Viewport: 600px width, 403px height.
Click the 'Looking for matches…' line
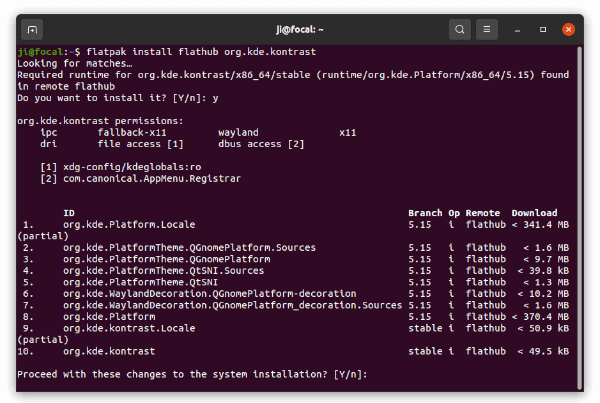click(75, 63)
